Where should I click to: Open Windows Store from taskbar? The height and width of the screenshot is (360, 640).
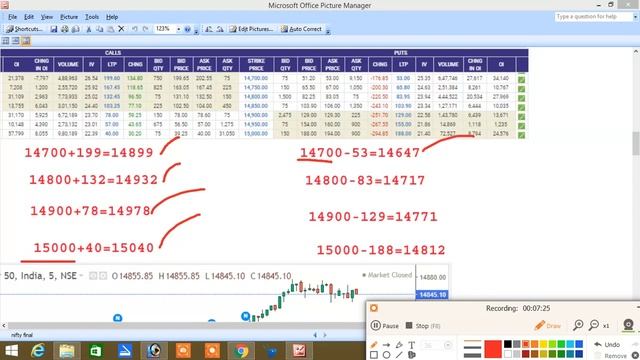(96, 351)
